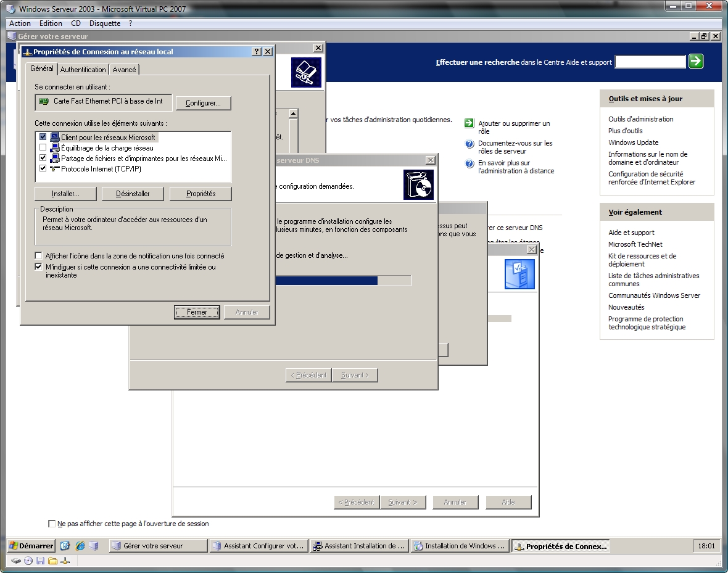The width and height of the screenshot is (728, 573).
Task: Uncheck Protocole Internet (TCP/IP)
Action: click(43, 168)
